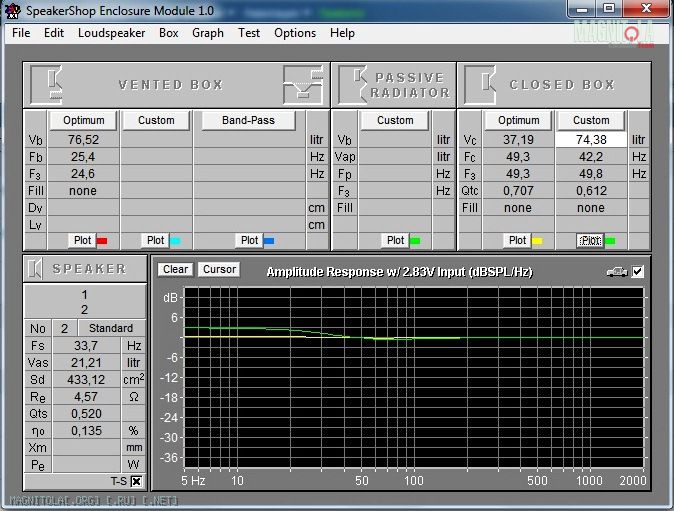
Task: Open the Edit menu
Action: (54, 33)
